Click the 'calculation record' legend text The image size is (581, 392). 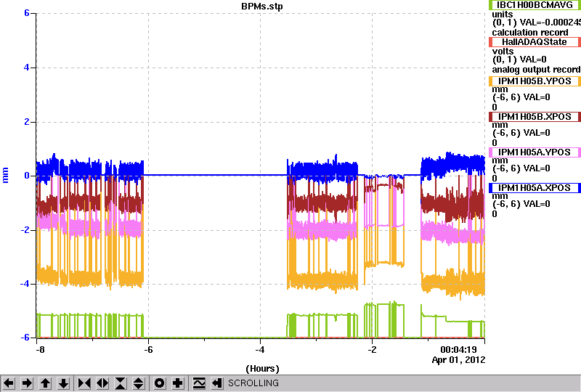click(530, 32)
